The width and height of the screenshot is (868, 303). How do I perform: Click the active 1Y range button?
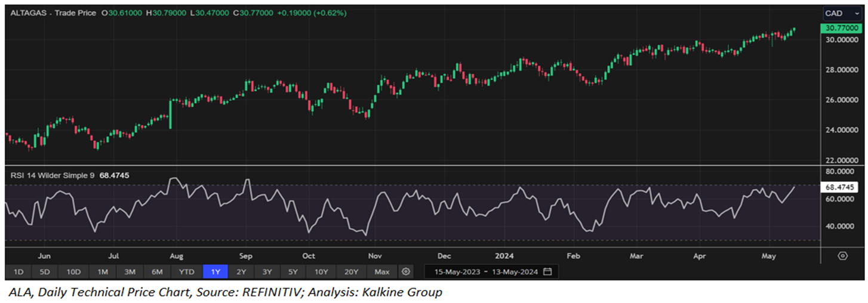(x=216, y=272)
